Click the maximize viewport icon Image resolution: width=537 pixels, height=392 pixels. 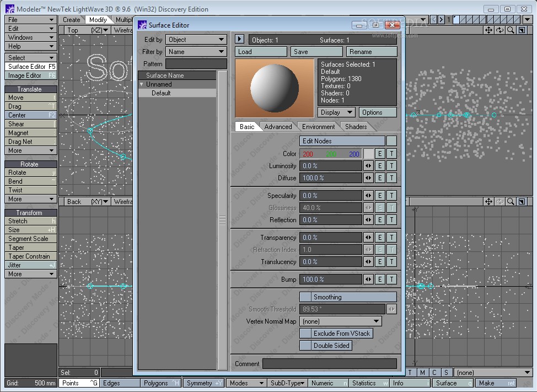point(520,30)
